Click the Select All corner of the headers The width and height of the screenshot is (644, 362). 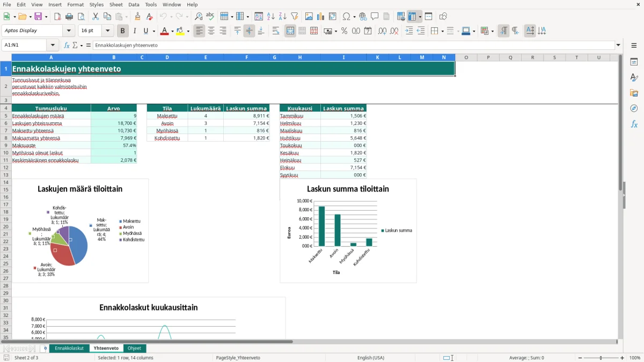pyautogui.click(x=6, y=57)
